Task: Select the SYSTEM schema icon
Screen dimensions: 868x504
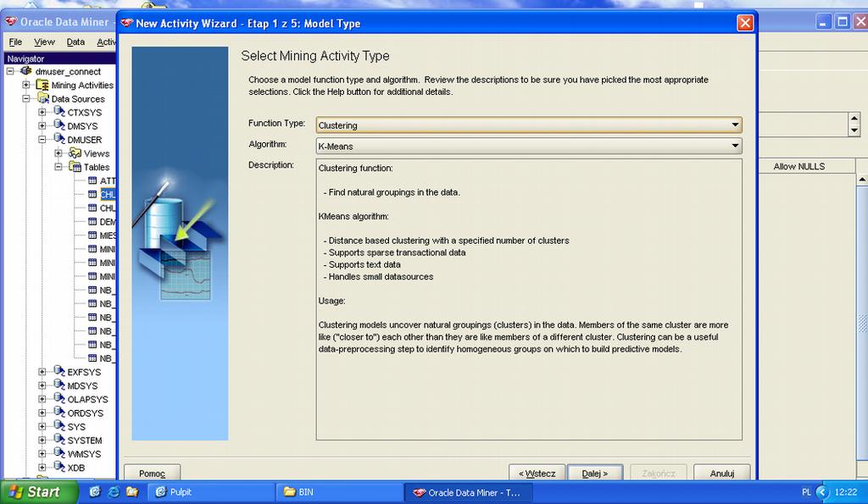Action: 58,440
